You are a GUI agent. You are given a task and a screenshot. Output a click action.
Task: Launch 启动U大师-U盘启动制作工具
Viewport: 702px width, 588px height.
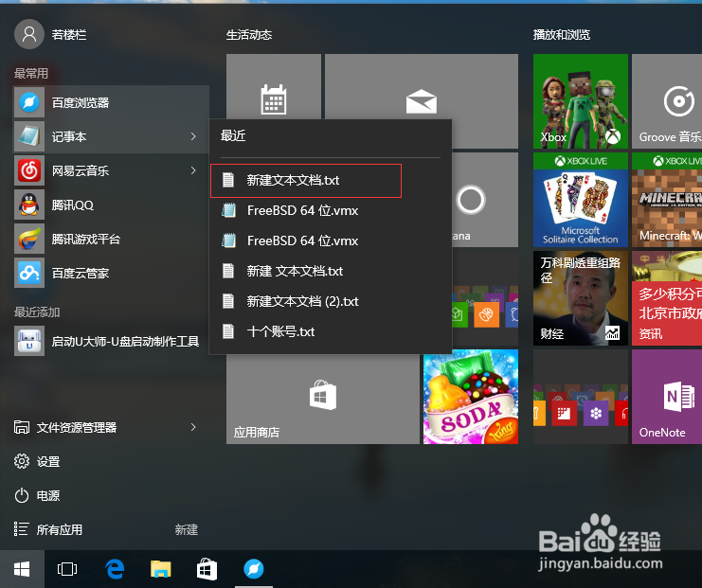tap(111, 341)
